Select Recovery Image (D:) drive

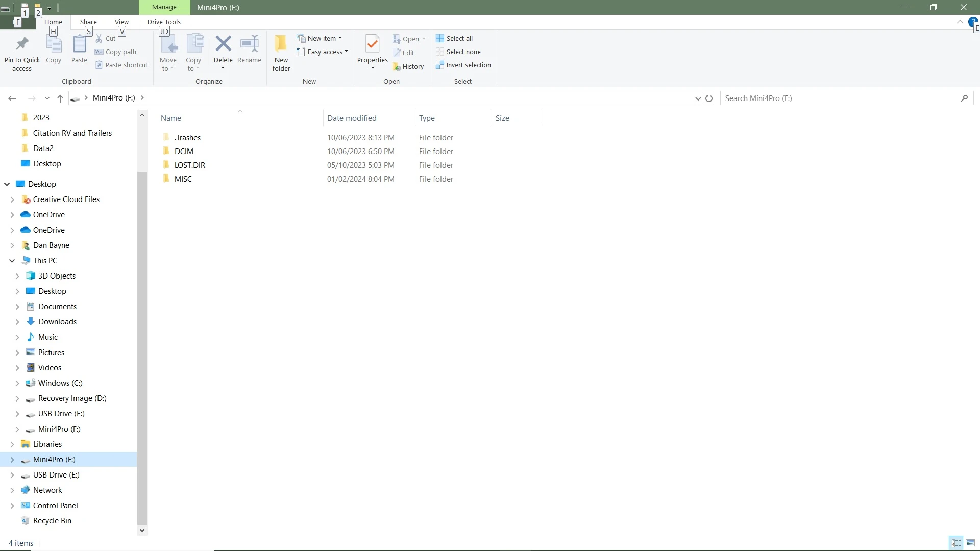[x=72, y=398]
